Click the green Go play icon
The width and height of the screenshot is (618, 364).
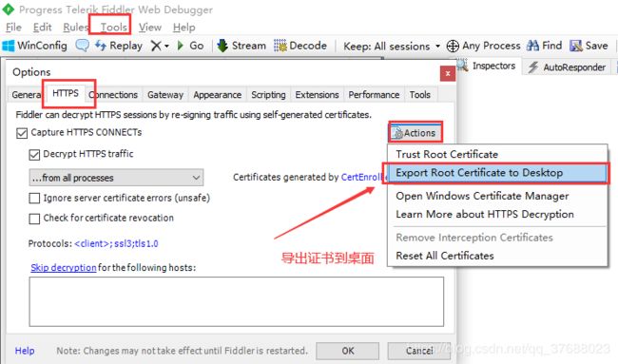(x=181, y=46)
